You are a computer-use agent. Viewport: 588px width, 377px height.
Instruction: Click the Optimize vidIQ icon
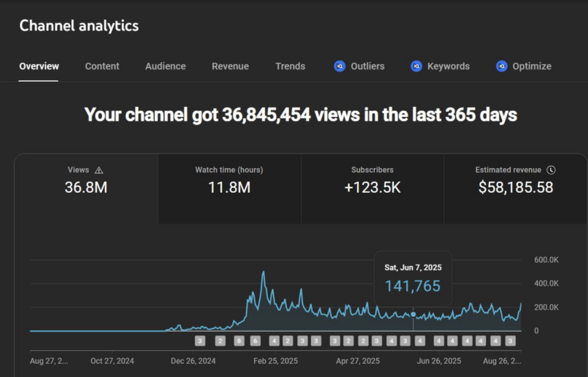(x=502, y=66)
